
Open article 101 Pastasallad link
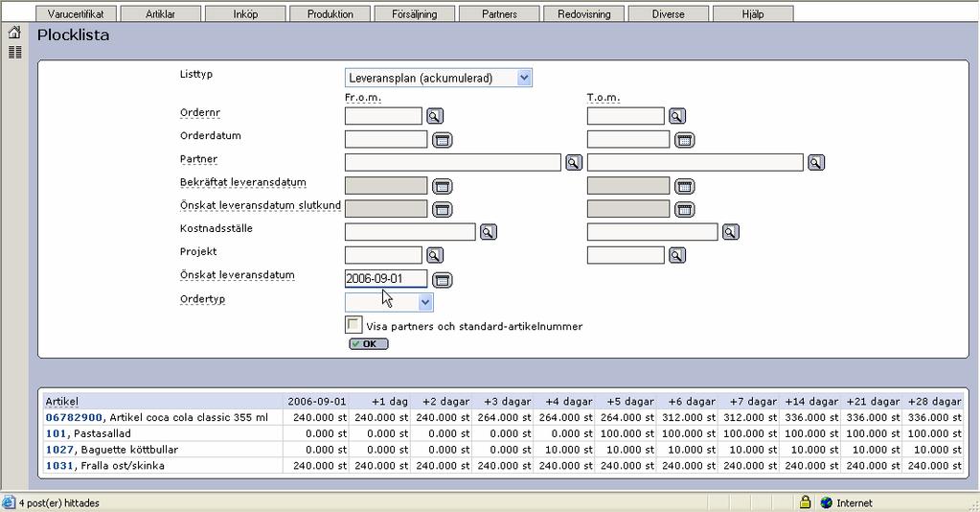pyautogui.click(x=56, y=433)
